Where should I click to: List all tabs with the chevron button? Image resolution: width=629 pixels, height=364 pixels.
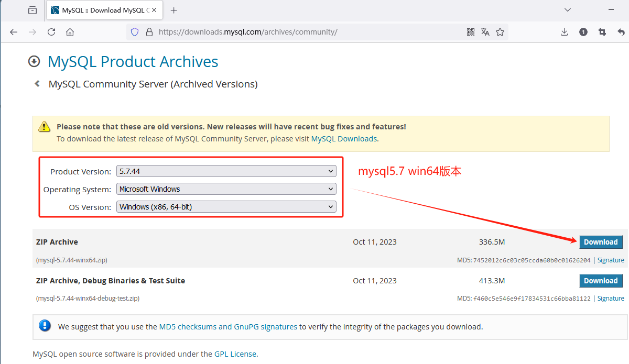567,10
